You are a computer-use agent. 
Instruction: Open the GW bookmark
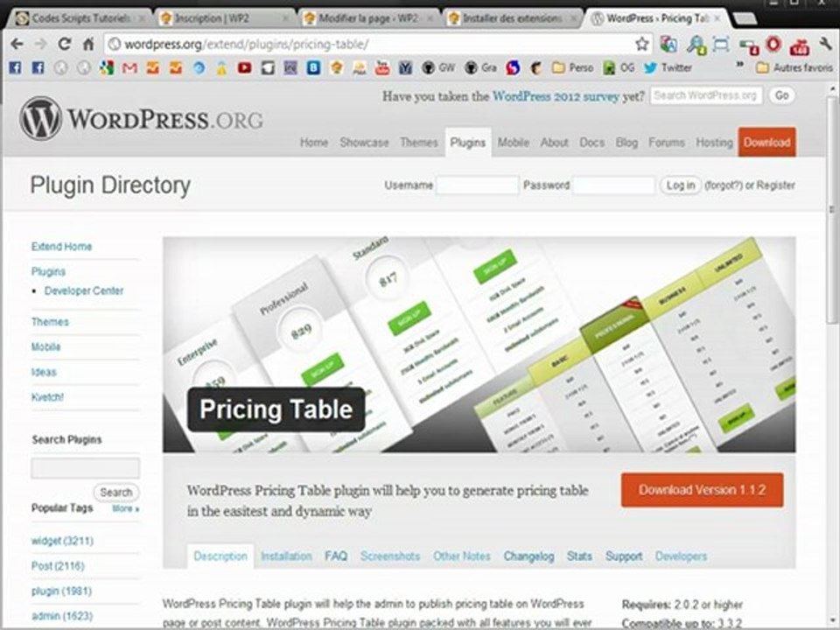tap(438, 68)
